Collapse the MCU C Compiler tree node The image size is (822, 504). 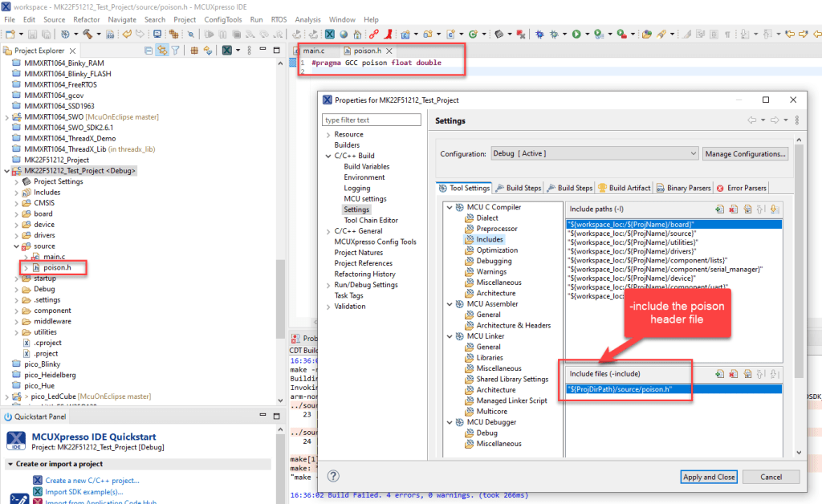coord(449,207)
